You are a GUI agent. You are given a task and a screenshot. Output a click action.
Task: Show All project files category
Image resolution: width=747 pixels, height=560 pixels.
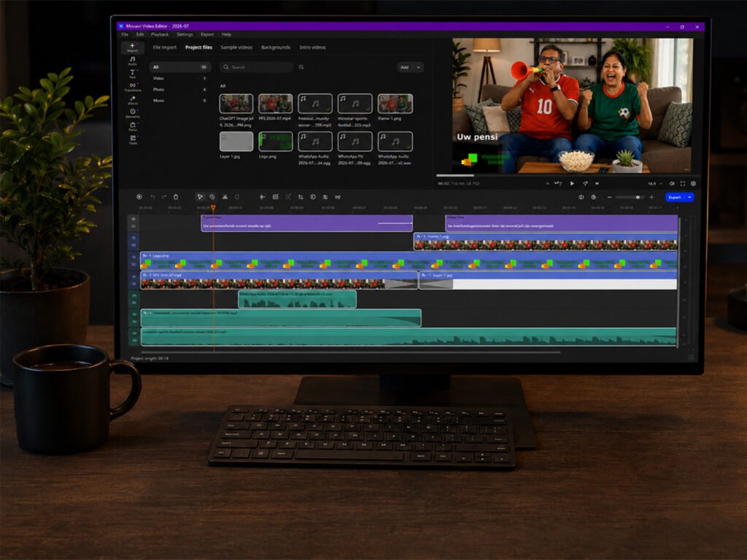[179, 67]
